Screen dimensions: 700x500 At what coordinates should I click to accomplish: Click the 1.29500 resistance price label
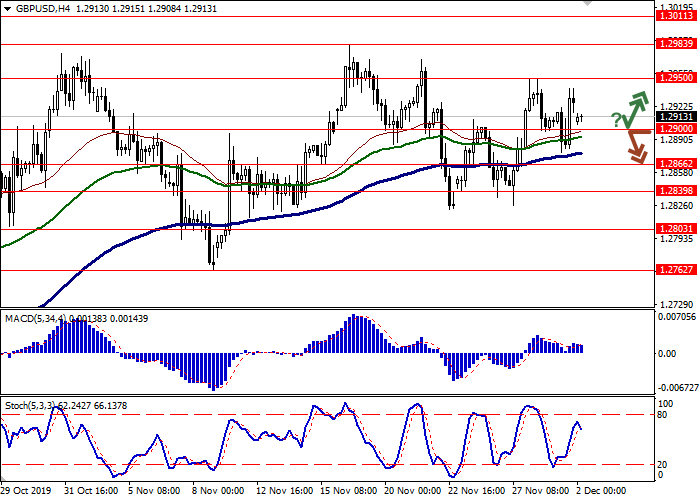pyautogui.click(x=675, y=78)
